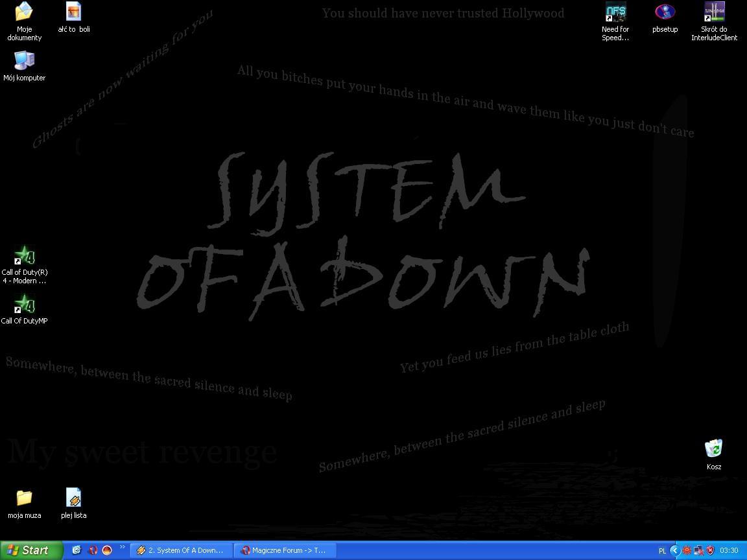Open the PL keyboard language indicator
Viewport: 747px width, 560px height.
[662, 551]
